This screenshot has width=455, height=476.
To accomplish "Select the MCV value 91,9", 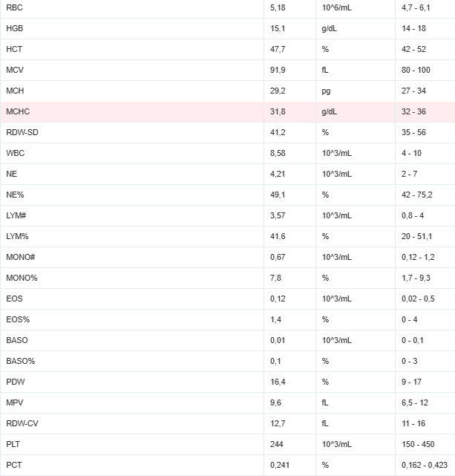I will [x=278, y=70].
